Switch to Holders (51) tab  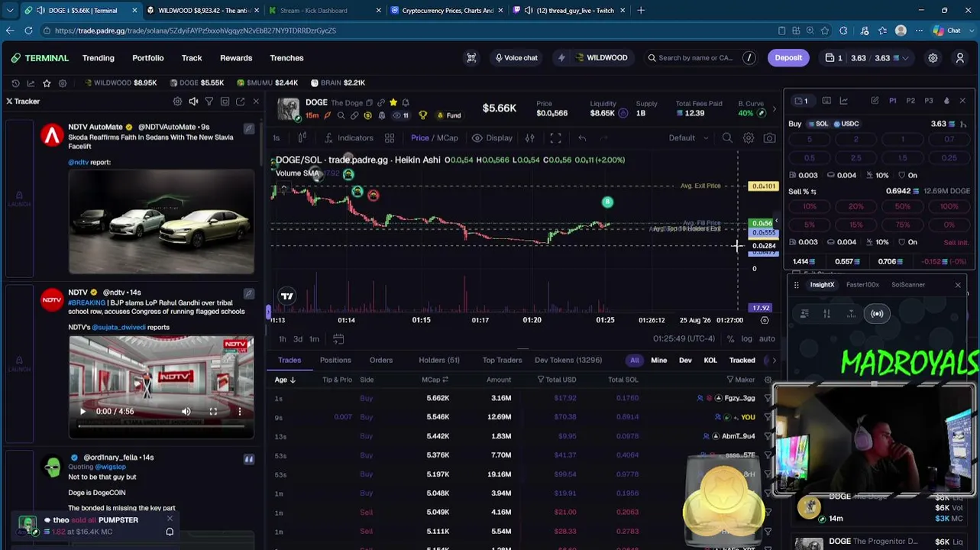tap(439, 361)
